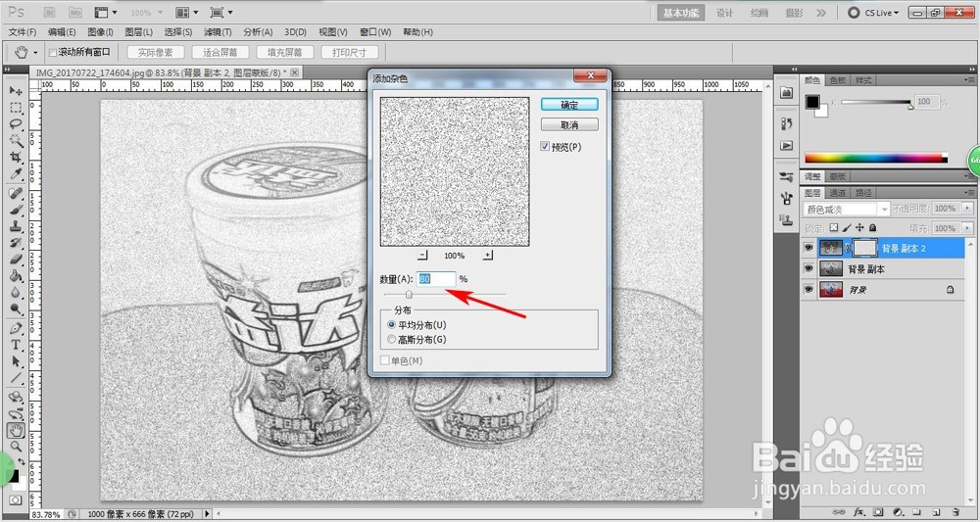The height and width of the screenshot is (522, 980).
Task: Open the Clone Source panel icon
Action: point(786,219)
